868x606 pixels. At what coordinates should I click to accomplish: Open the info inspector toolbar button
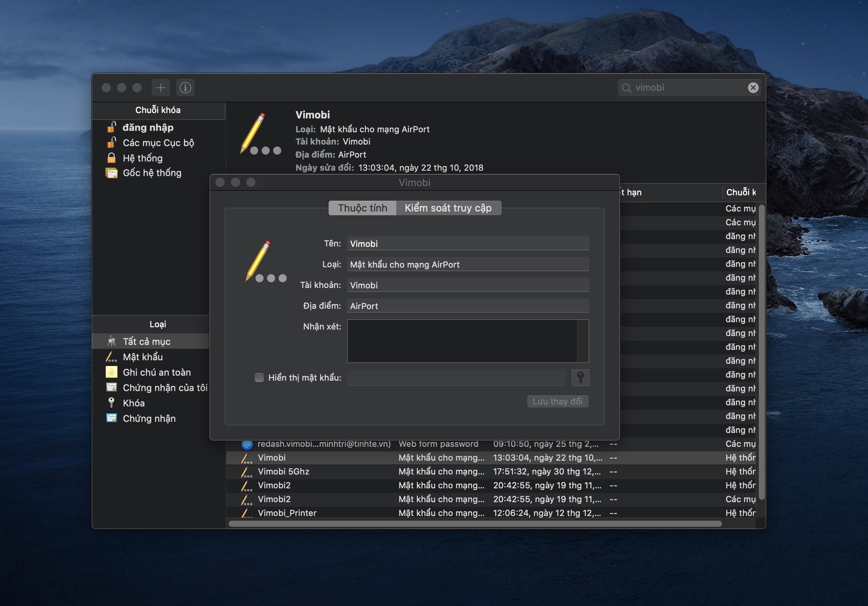pyautogui.click(x=185, y=88)
